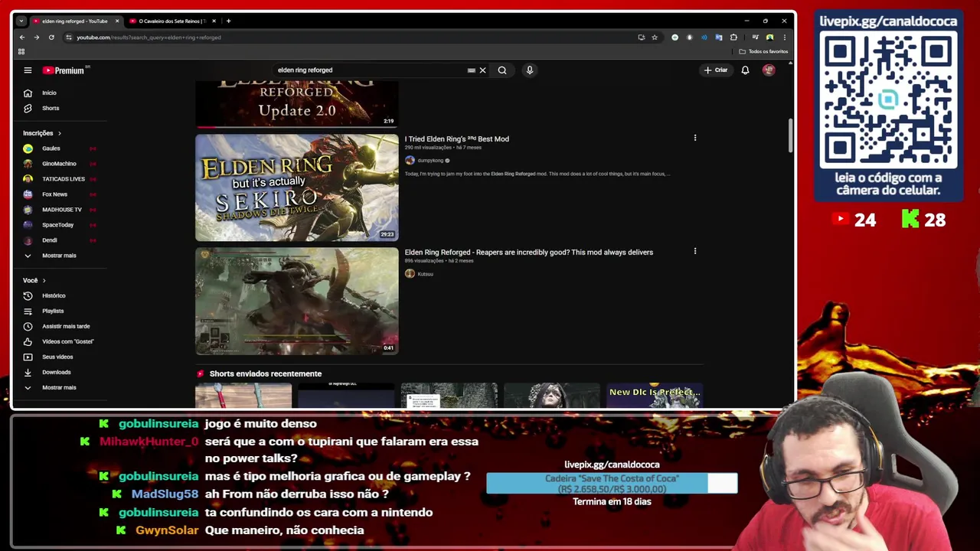
Task: Click the browser forward arrow
Action: pyautogui.click(x=36, y=37)
